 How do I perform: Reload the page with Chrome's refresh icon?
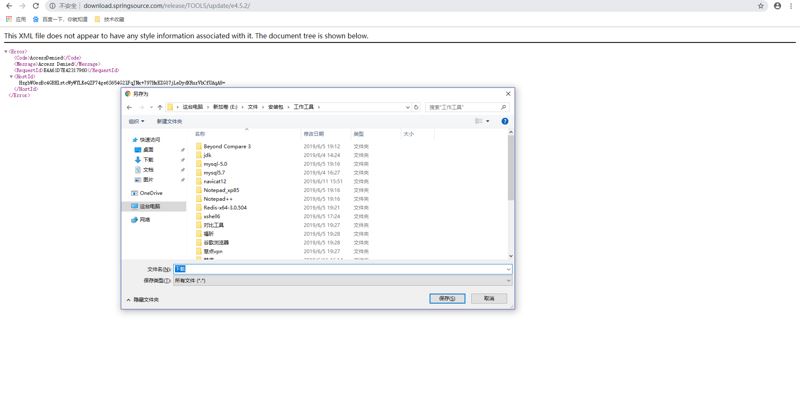[x=36, y=6]
